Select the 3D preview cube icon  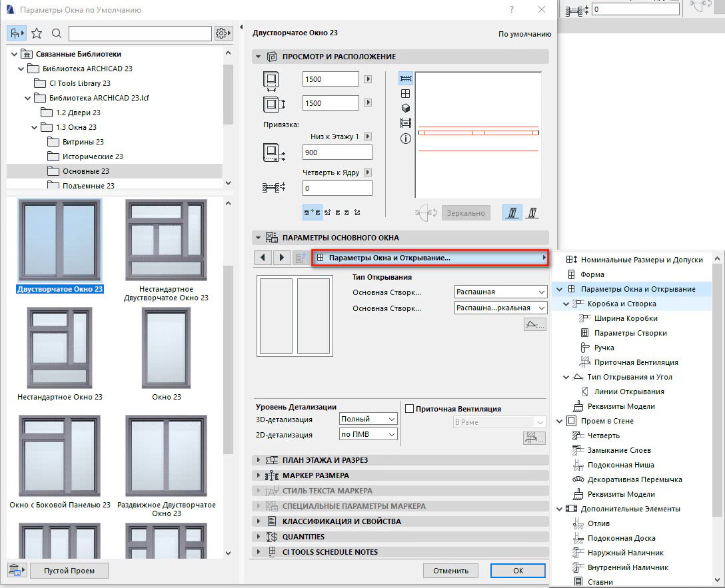click(x=405, y=109)
